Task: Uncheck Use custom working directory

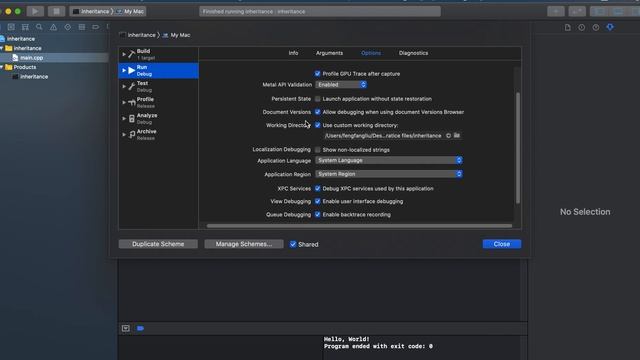Action: click(318, 125)
